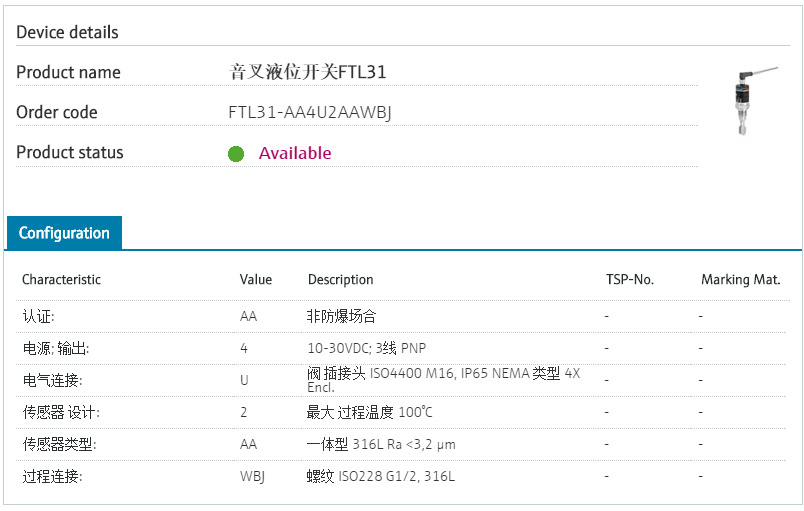Click the Available product status link

(295, 153)
